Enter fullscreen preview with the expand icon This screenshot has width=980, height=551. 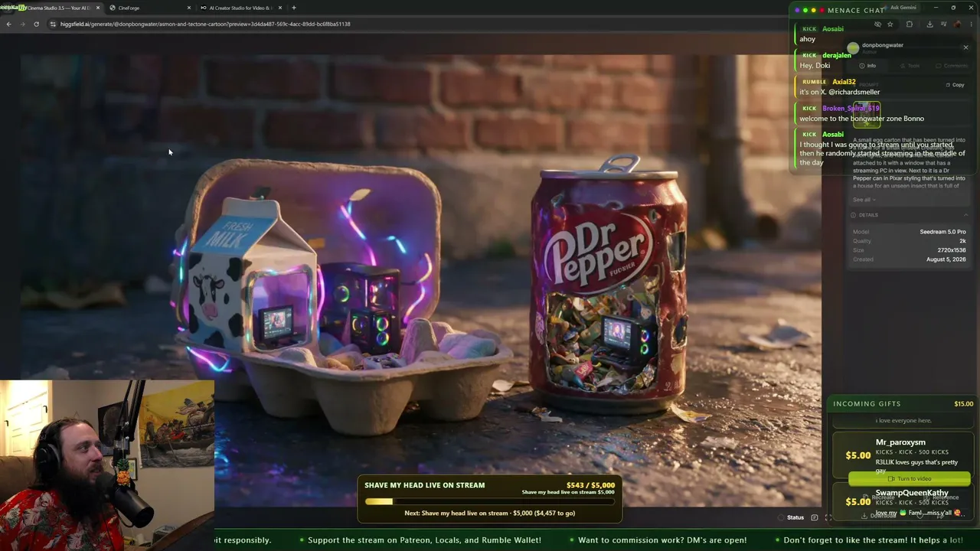tap(828, 517)
